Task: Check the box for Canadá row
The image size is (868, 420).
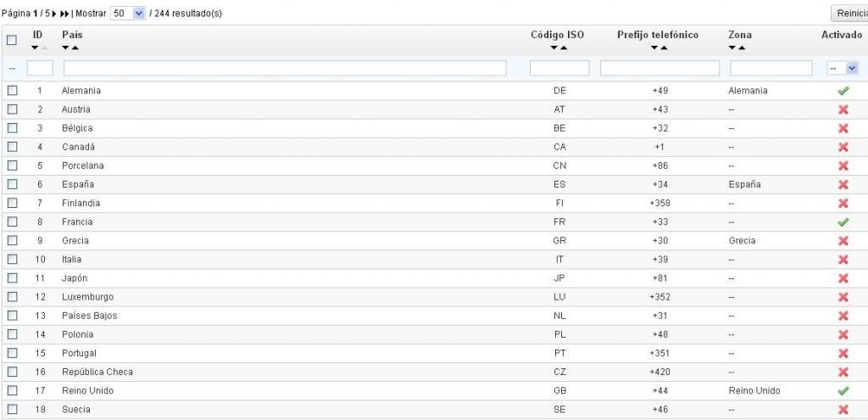Action: [x=12, y=147]
